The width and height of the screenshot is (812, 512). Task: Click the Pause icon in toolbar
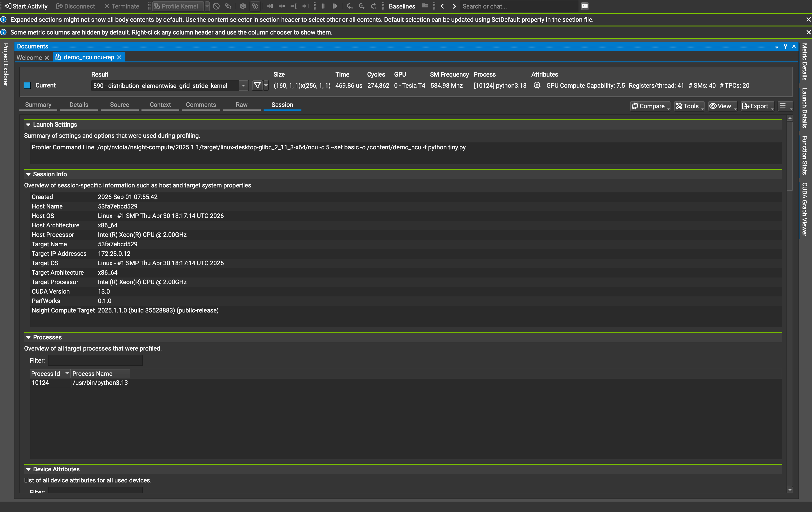point(323,6)
